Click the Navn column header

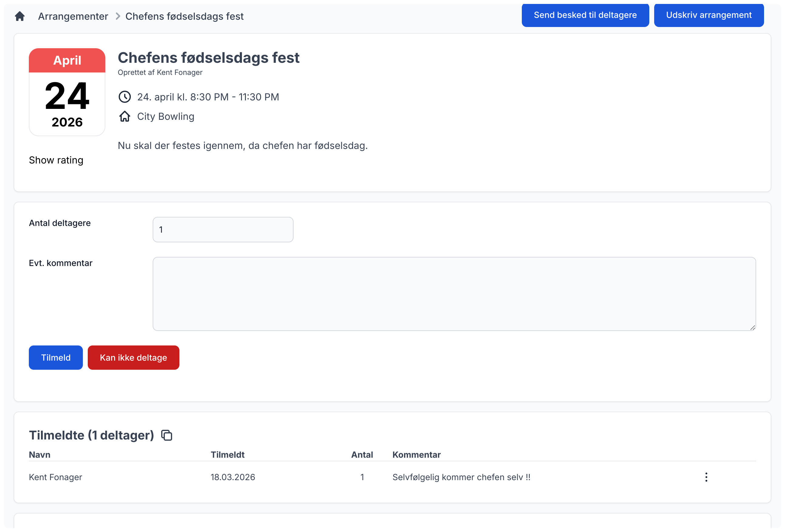[39, 455]
